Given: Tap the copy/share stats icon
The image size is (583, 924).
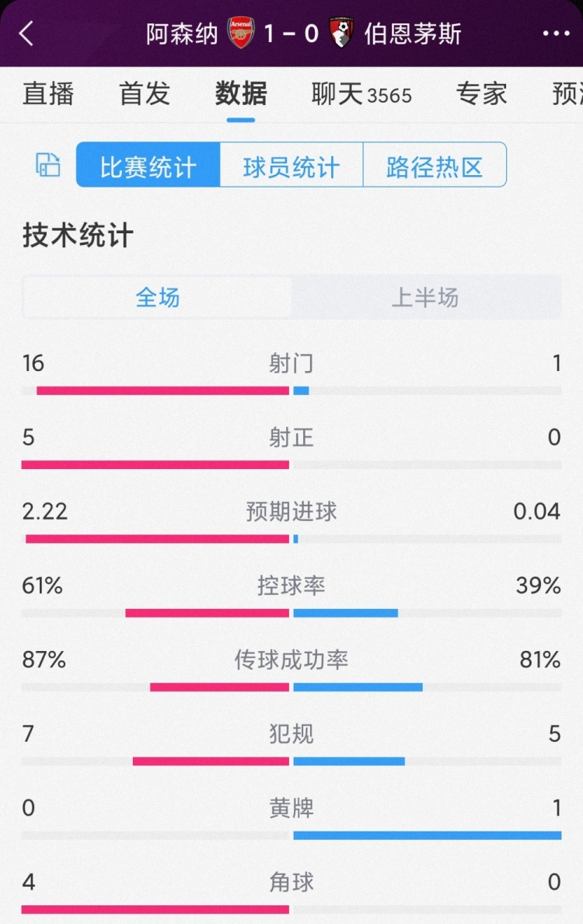Looking at the screenshot, I should tap(48, 165).
